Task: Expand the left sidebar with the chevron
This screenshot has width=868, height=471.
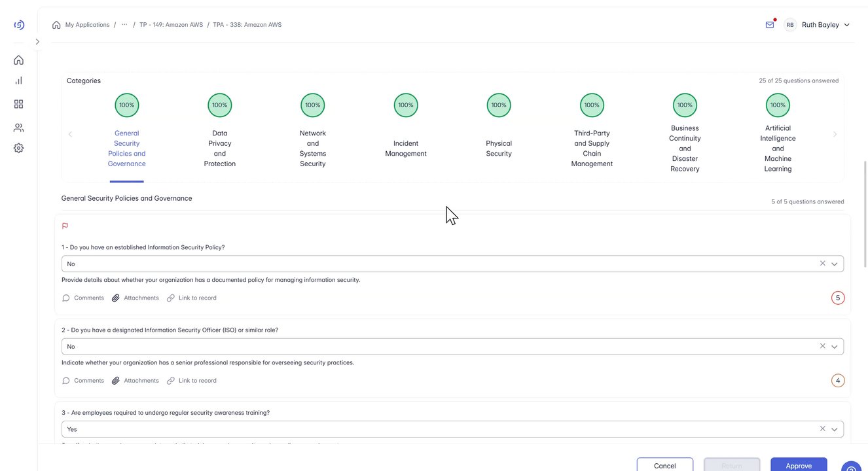Action: pyautogui.click(x=37, y=42)
